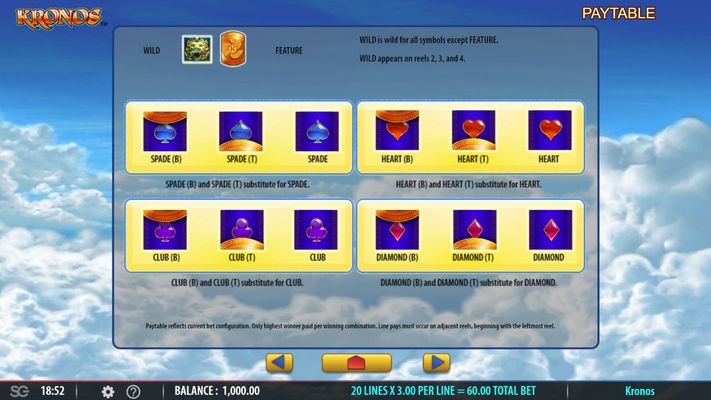Click the HEART (B) symbol

click(x=397, y=130)
